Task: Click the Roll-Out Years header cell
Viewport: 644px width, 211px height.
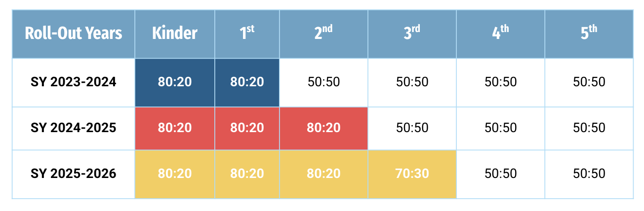Action: [x=73, y=34]
